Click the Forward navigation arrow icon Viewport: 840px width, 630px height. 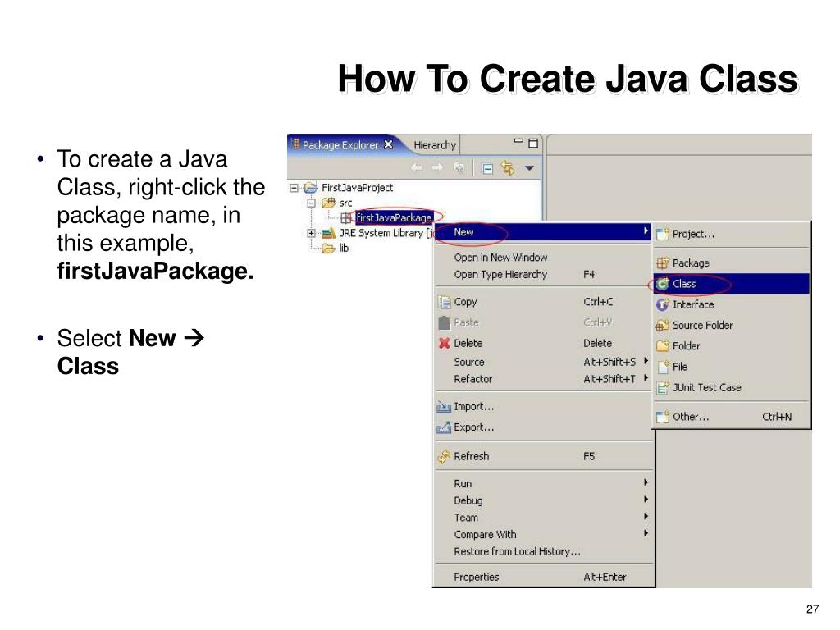click(x=437, y=167)
